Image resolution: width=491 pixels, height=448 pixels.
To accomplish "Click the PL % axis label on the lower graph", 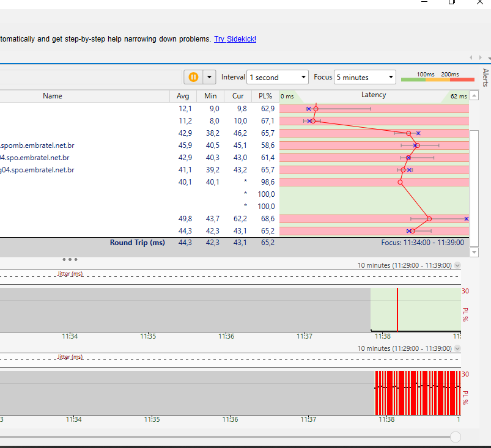I will point(465,398).
